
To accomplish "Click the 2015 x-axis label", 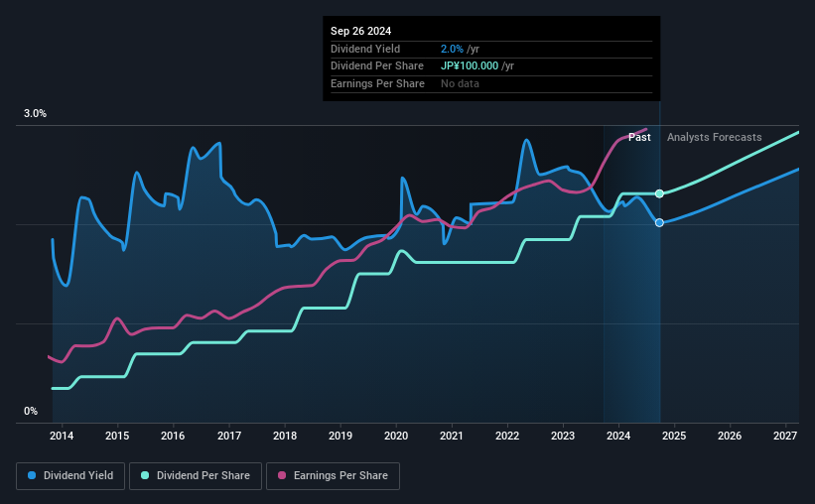I will pos(117,436).
